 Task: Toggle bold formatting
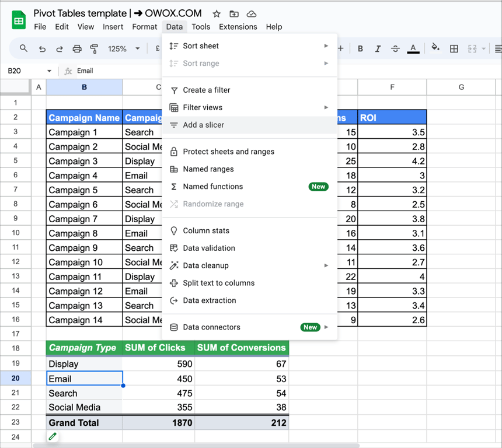[x=361, y=48]
